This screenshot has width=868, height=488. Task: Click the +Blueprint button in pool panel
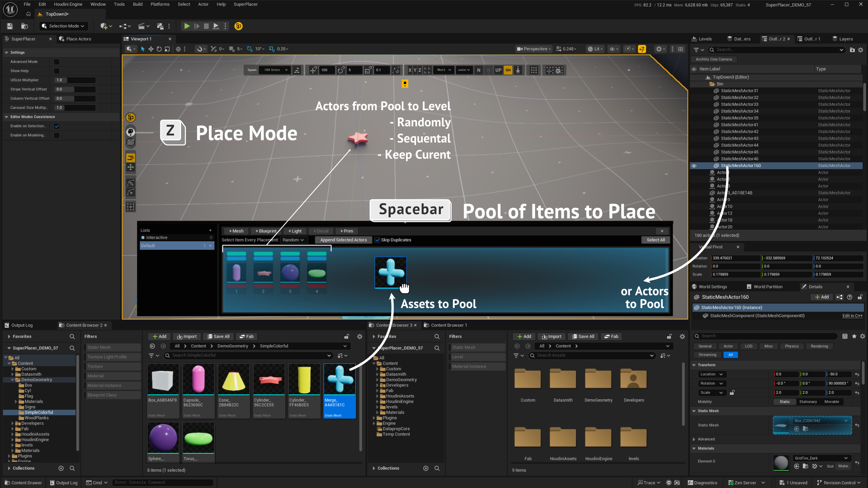coord(266,231)
